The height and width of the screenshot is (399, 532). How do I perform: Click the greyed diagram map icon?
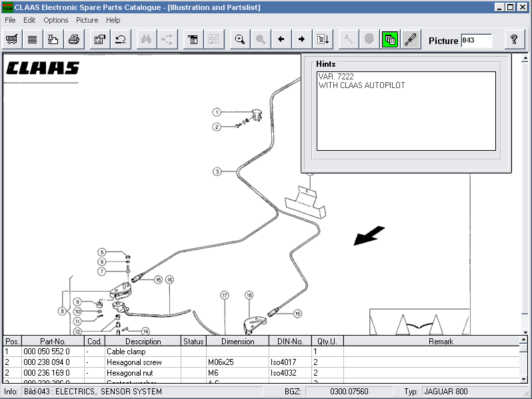[214, 39]
